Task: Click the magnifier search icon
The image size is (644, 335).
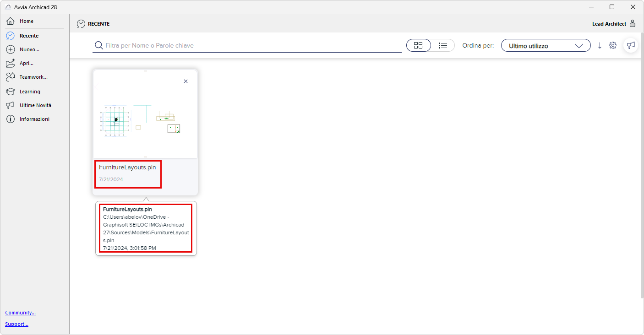Action: (x=98, y=45)
